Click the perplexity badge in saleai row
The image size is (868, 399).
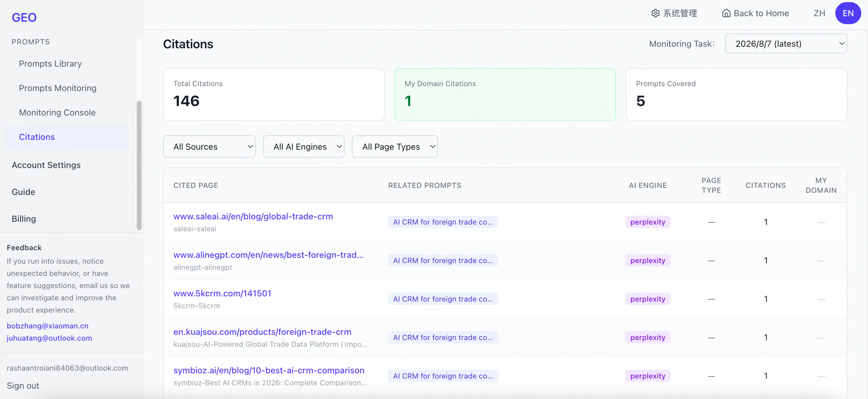[648, 222]
